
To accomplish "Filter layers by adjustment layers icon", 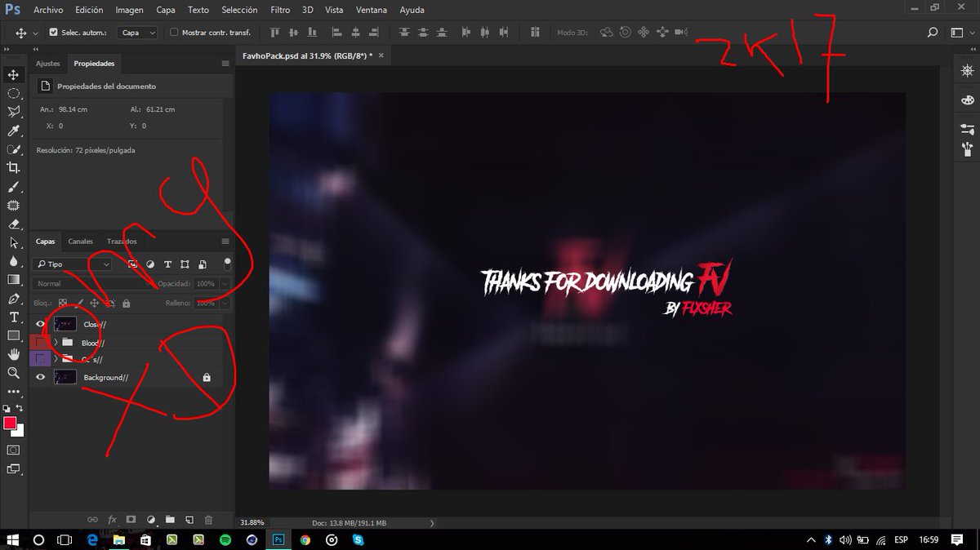I will [x=151, y=264].
